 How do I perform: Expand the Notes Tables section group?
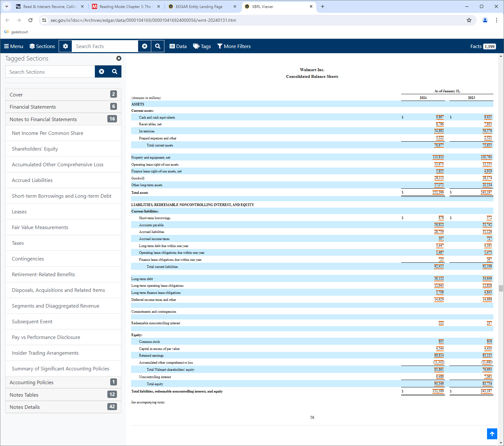coord(63,395)
